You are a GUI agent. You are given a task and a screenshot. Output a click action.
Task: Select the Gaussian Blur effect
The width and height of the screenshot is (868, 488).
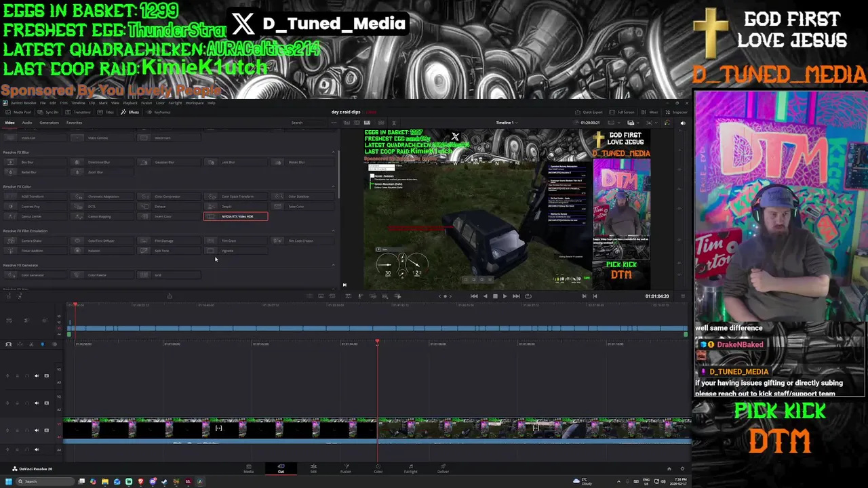169,162
